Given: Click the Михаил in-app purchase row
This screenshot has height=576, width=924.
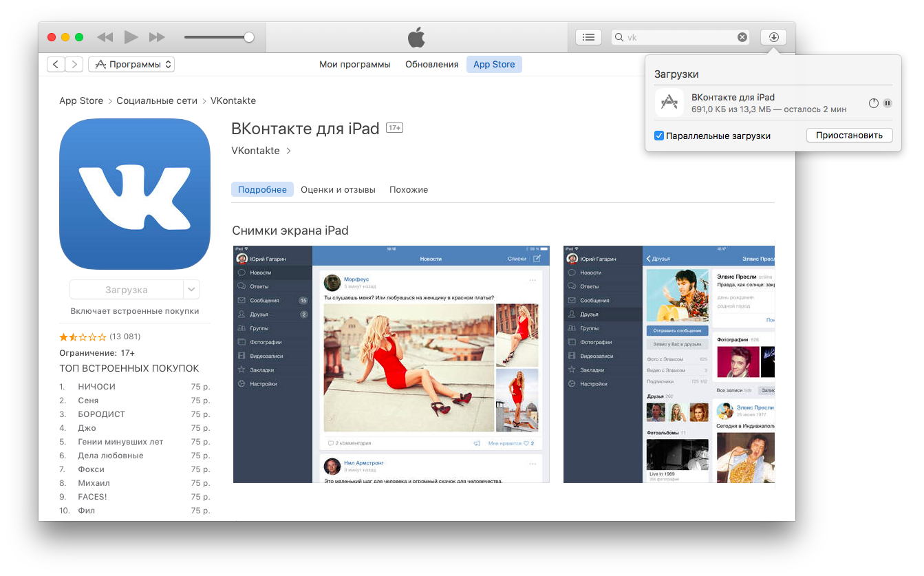Looking at the screenshot, I should (x=135, y=483).
